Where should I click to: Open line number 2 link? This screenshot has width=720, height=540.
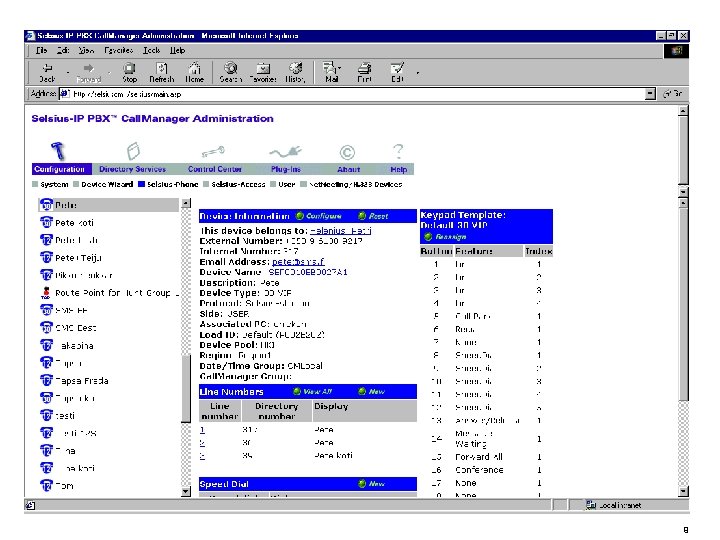tap(202, 443)
